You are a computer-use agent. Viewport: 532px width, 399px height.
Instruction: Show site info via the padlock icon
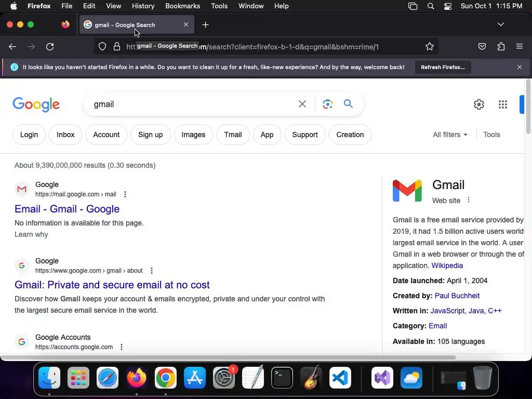coord(117,46)
